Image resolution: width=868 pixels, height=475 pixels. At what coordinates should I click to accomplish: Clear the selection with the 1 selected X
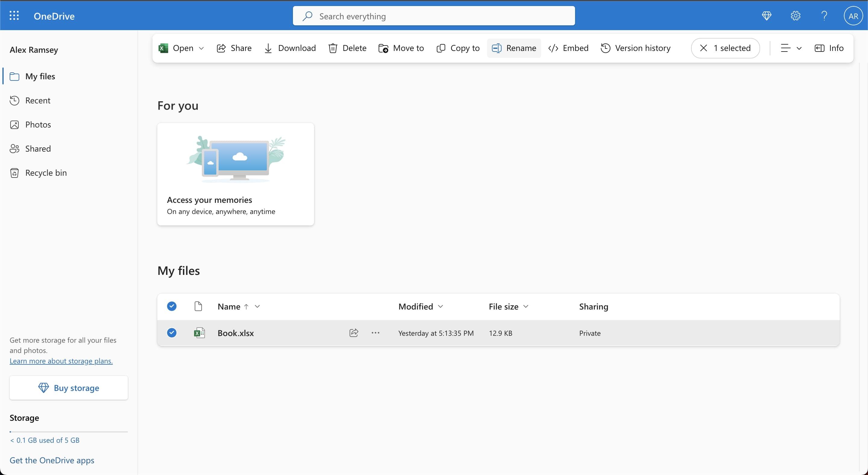click(x=703, y=48)
